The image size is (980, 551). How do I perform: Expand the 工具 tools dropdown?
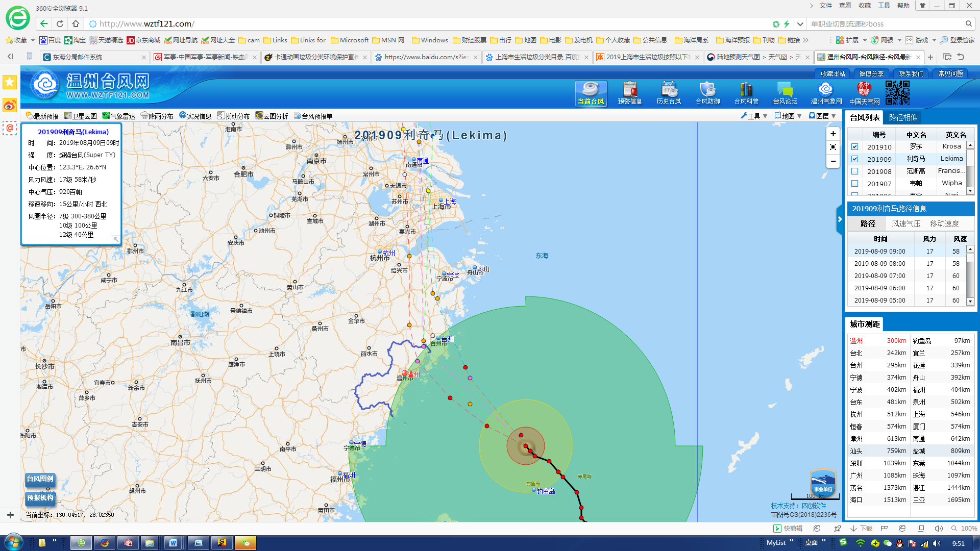(754, 116)
